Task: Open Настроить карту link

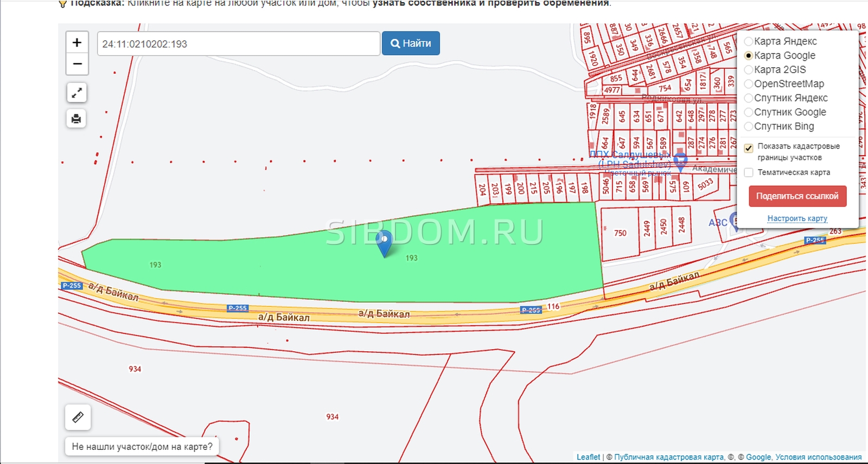Action: click(797, 218)
